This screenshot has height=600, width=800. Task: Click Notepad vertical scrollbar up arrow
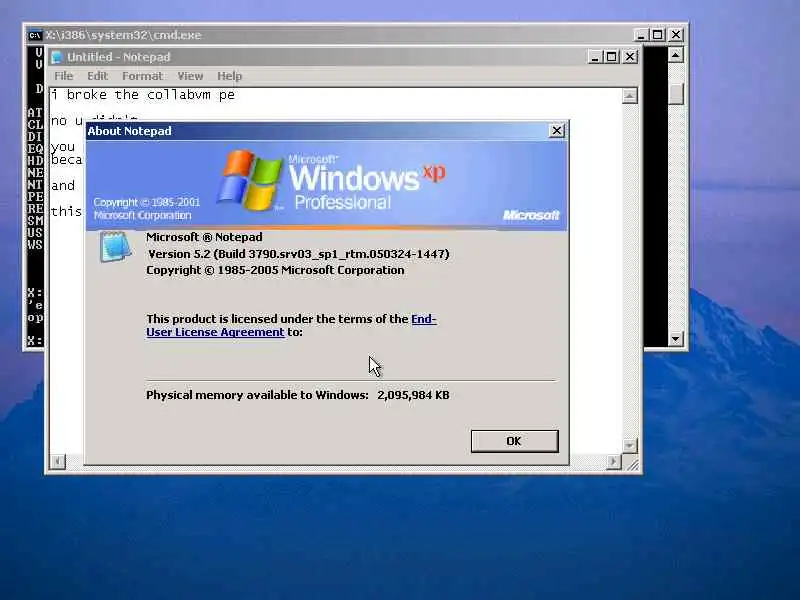[630, 95]
